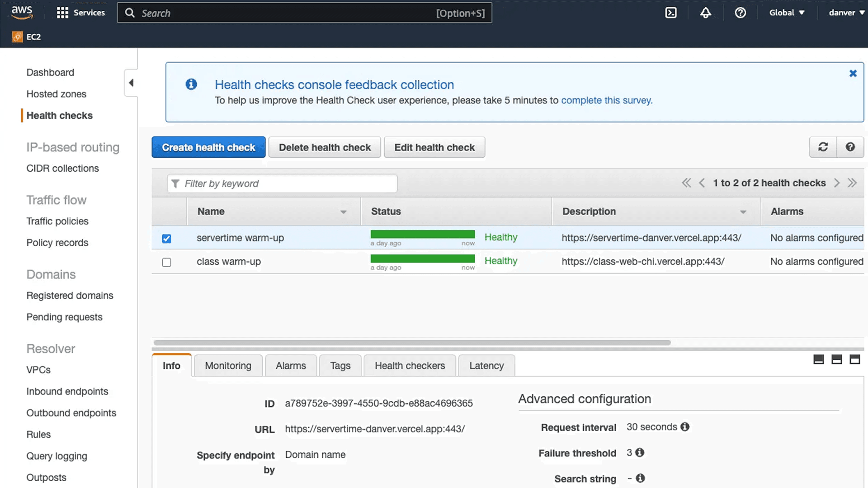Collapse the left navigation panel arrow

pyautogui.click(x=131, y=83)
